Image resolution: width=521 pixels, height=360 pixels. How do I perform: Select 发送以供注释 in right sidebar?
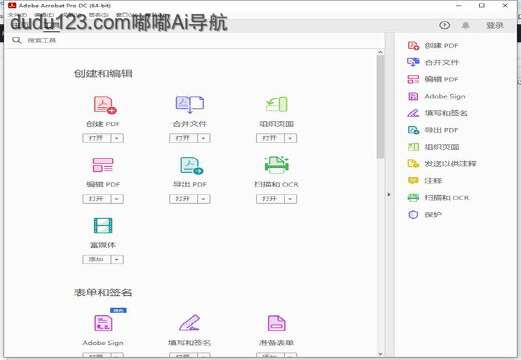[x=442, y=164]
